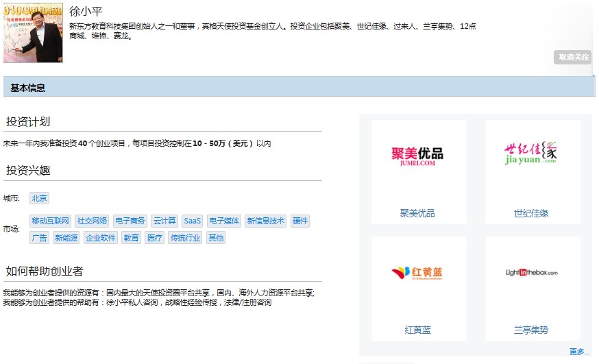Open the 世纪佳缘 company name link

[x=531, y=213]
